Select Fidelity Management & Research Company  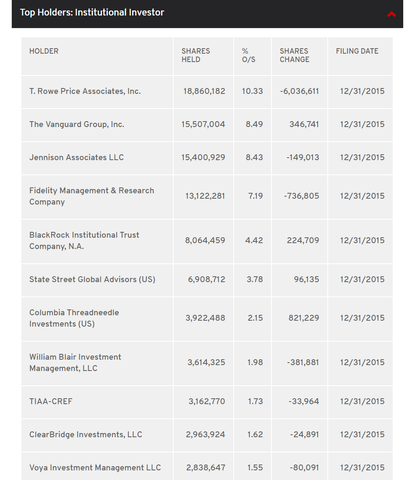[x=92, y=196]
